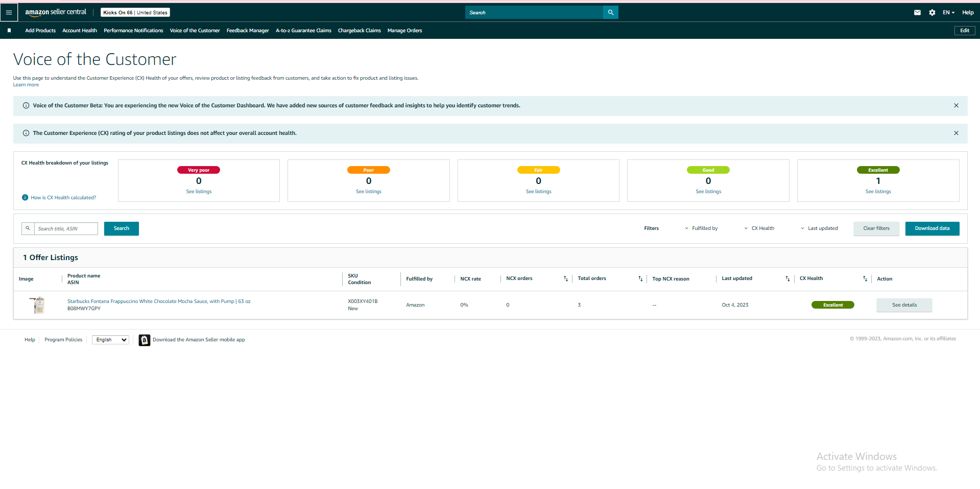Dismiss the CX rating account health banner
Image resolution: width=980 pixels, height=489 pixels.
(956, 133)
